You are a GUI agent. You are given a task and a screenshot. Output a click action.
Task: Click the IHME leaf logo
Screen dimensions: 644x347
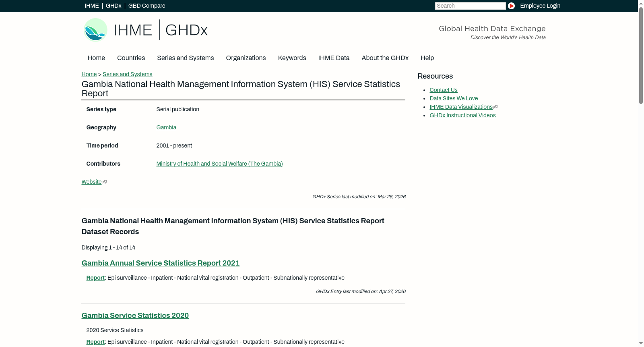coord(95,30)
